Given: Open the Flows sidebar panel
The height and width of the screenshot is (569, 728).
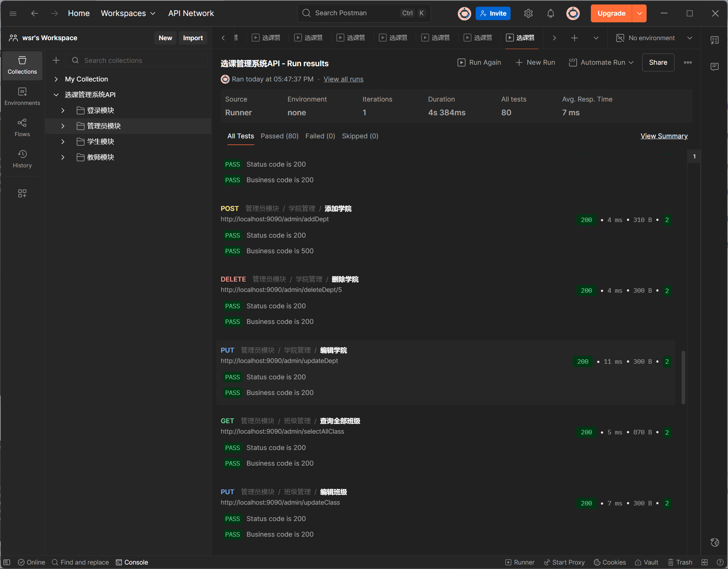Looking at the screenshot, I should point(22,128).
